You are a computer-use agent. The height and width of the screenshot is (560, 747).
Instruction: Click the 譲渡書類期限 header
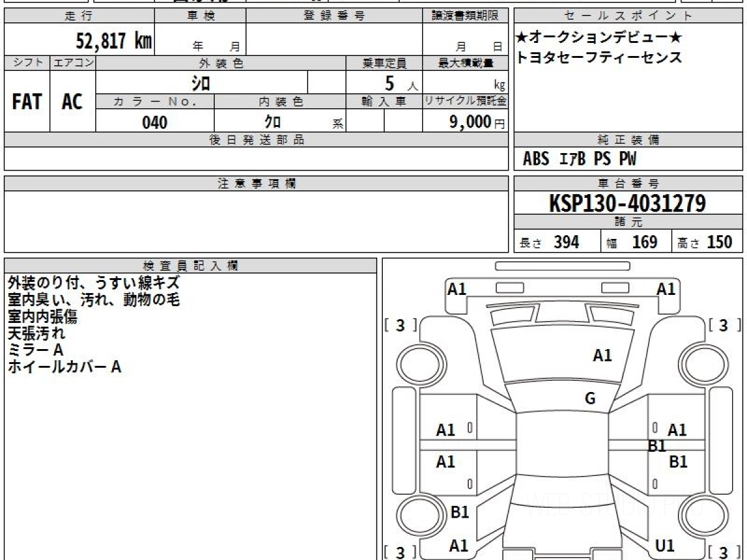point(466,16)
